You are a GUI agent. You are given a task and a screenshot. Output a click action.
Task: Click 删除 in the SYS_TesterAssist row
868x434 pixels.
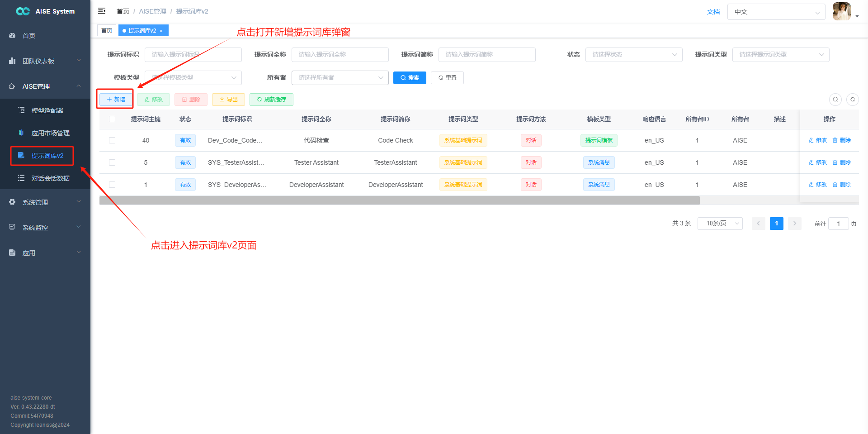point(842,162)
